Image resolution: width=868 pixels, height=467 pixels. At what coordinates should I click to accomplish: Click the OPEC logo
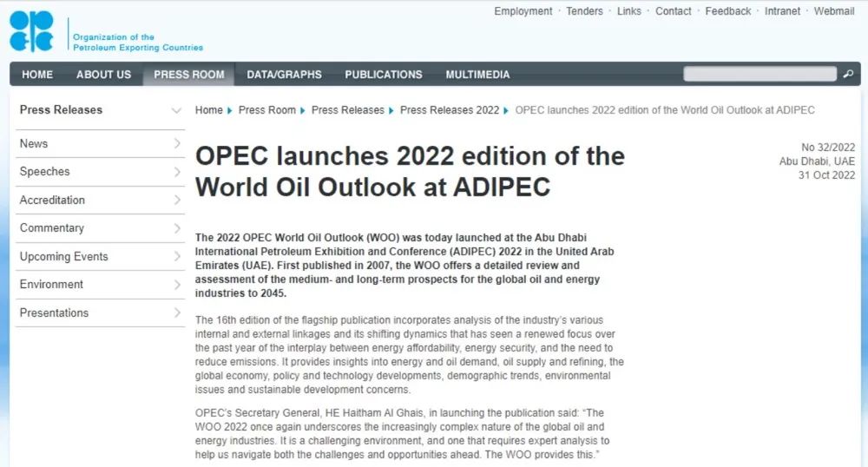[31, 32]
